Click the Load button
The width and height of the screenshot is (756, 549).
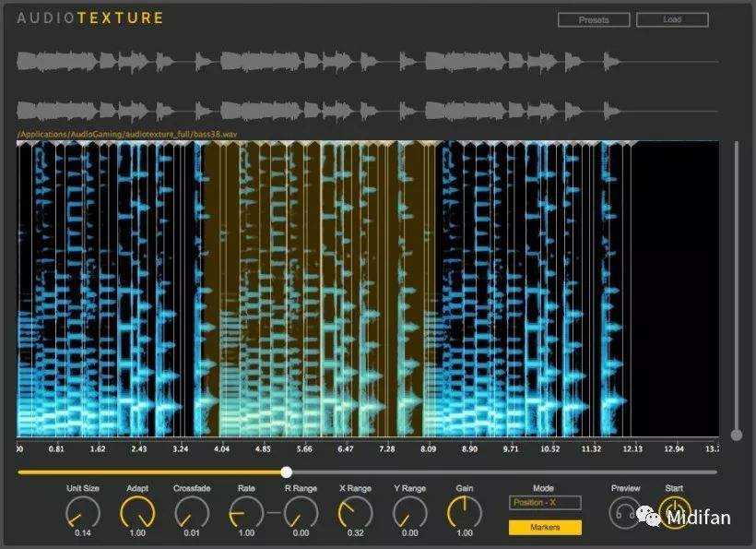coord(672,19)
